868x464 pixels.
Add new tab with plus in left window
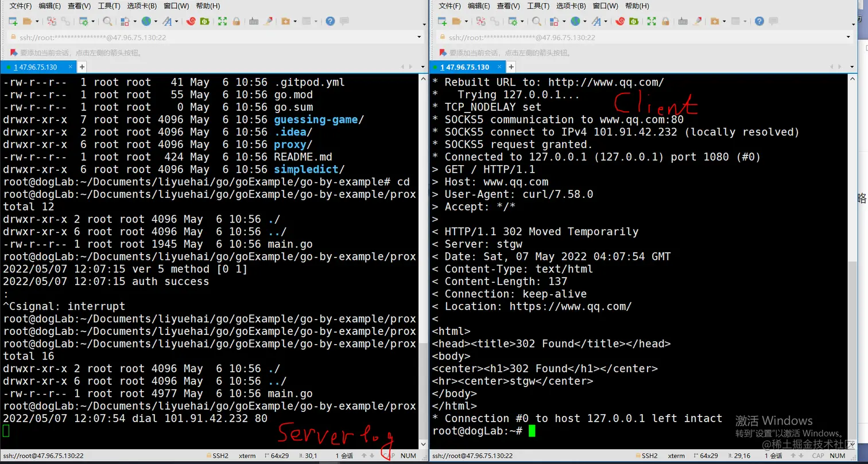click(82, 67)
